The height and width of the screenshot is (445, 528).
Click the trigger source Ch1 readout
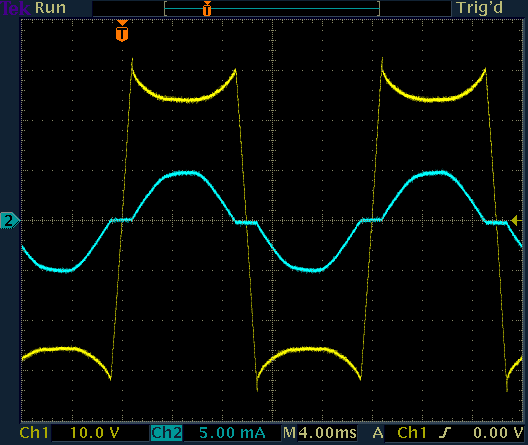[x=412, y=433]
